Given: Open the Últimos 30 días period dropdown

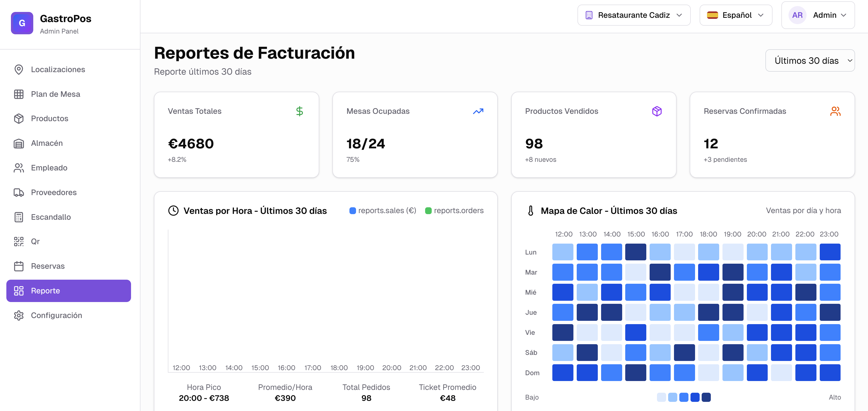Looking at the screenshot, I should [810, 61].
